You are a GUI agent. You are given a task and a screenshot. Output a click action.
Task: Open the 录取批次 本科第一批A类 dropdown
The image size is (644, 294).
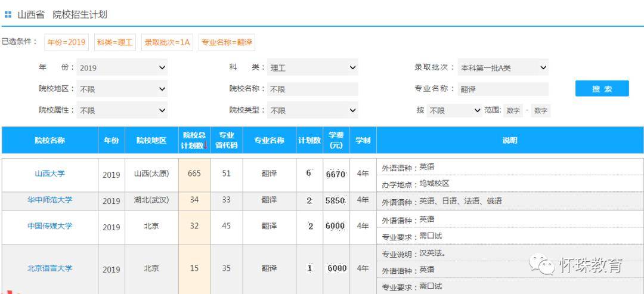pyautogui.click(x=503, y=67)
